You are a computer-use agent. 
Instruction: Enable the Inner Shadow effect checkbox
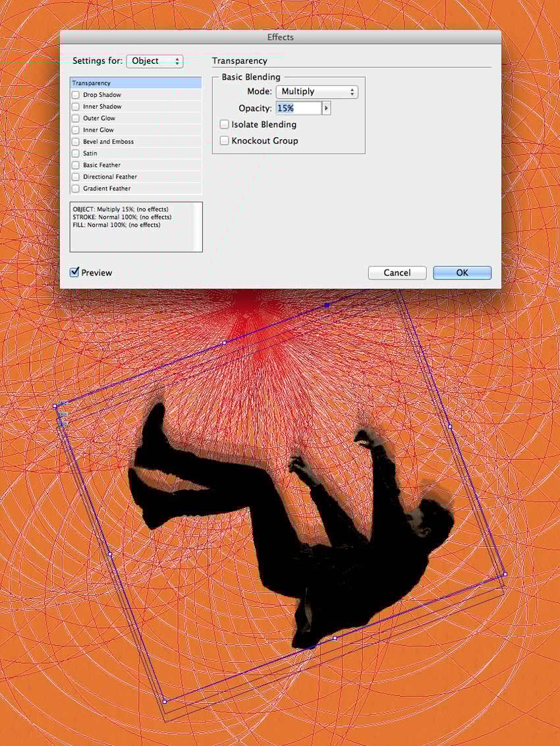pos(76,107)
